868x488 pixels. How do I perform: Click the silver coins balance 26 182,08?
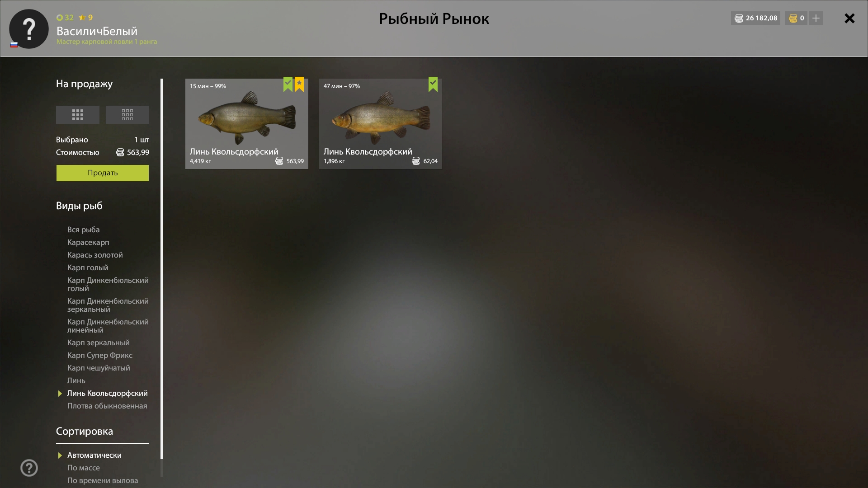tap(756, 18)
